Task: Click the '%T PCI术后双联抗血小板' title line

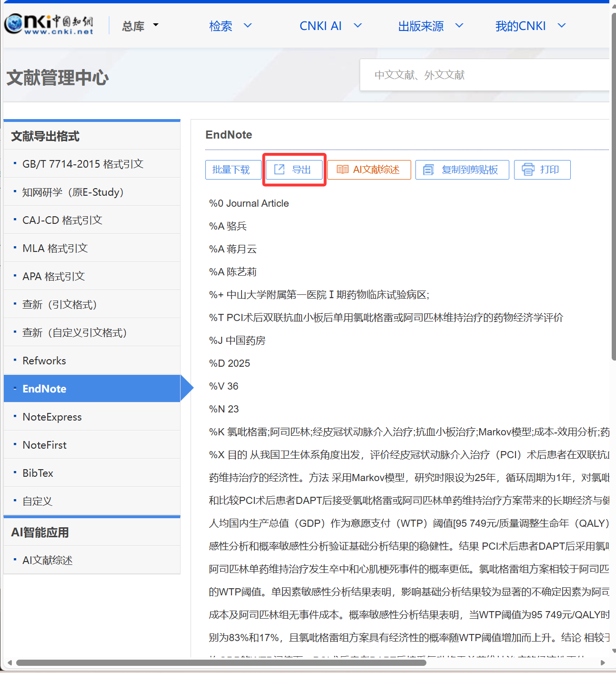Action: coord(386,318)
